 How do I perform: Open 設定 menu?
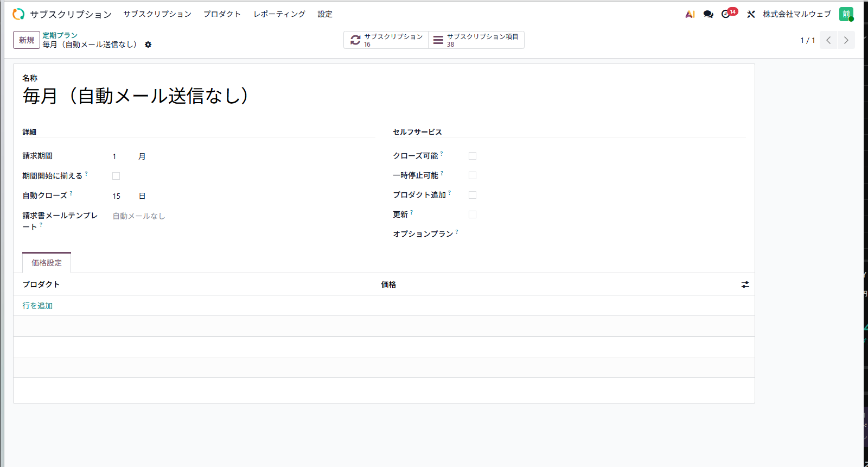325,14
